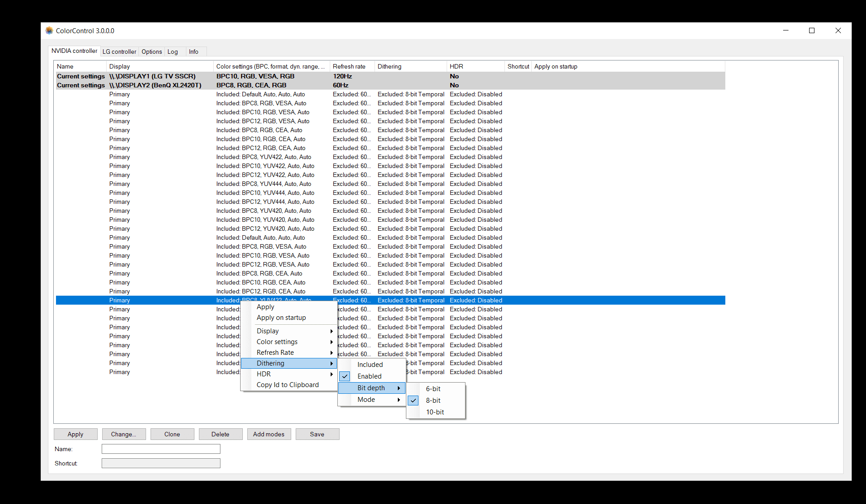Click into the Name text field
The image size is (866, 504).
161,449
